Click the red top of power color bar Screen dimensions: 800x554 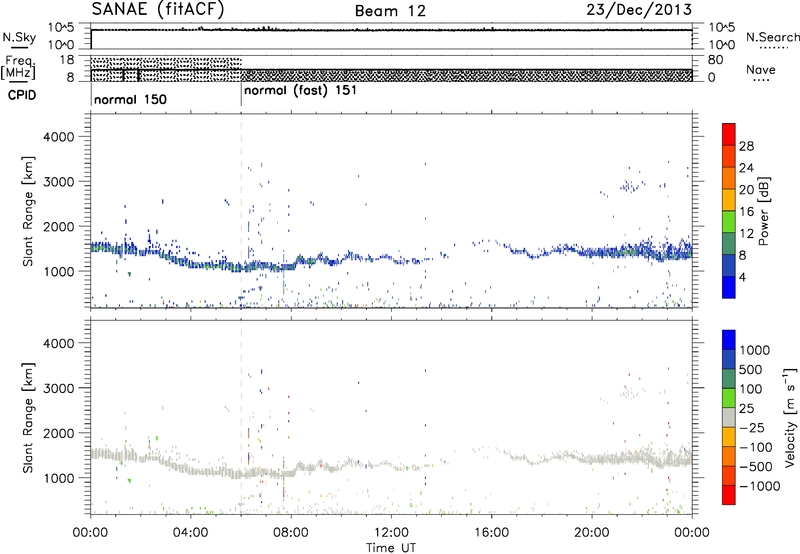coord(729,134)
